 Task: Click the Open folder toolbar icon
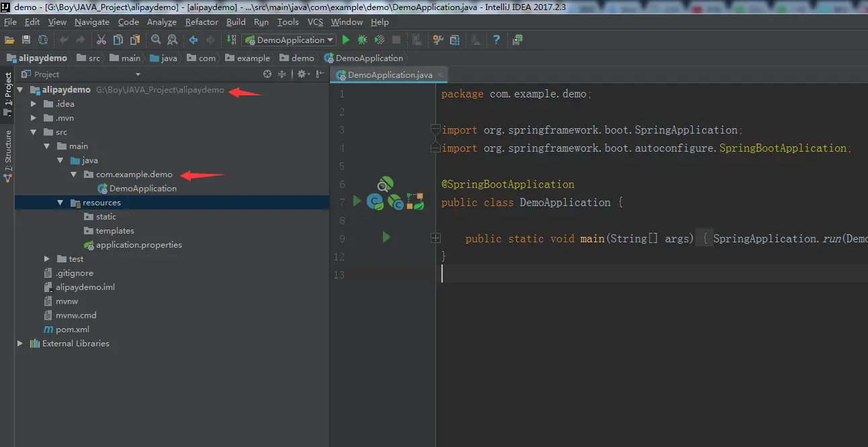pyautogui.click(x=9, y=40)
